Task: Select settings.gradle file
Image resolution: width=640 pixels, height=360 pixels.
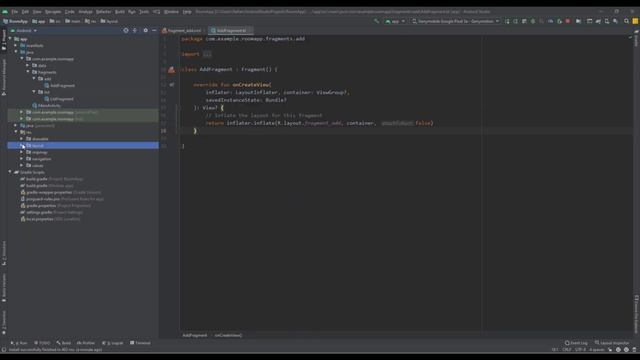Action: tap(52, 212)
